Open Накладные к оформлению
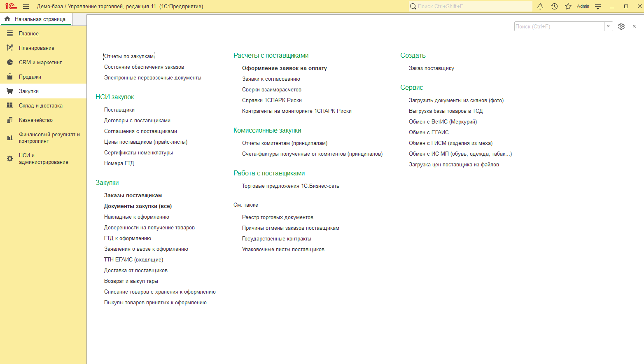 coord(137,217)
